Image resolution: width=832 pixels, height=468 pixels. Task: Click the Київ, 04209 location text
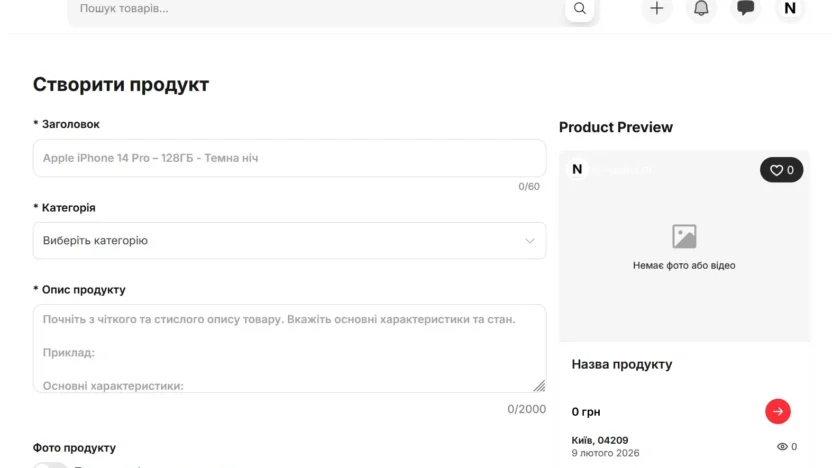tap(600, 440)
